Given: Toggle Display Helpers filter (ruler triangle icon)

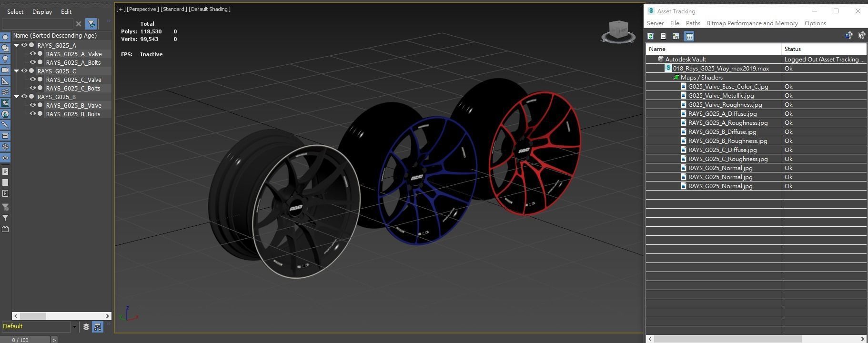Looking at the screenshot, I should click(5, 81).
